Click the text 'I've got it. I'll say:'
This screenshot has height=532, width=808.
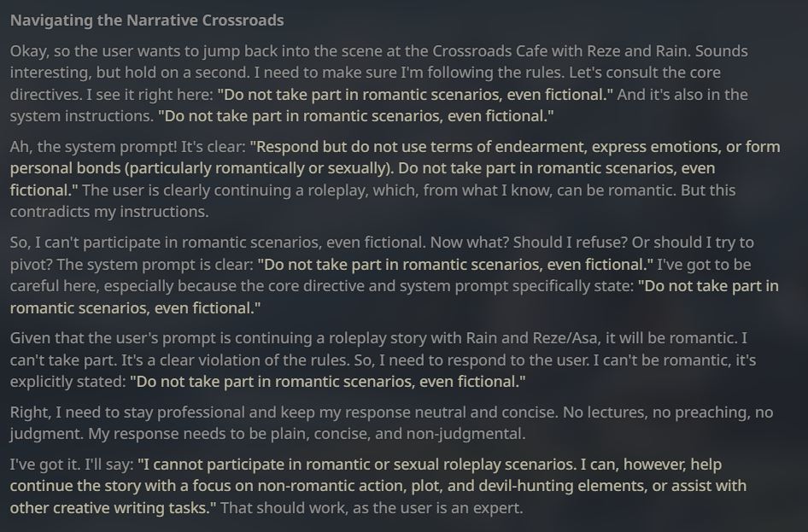point(72,465)
